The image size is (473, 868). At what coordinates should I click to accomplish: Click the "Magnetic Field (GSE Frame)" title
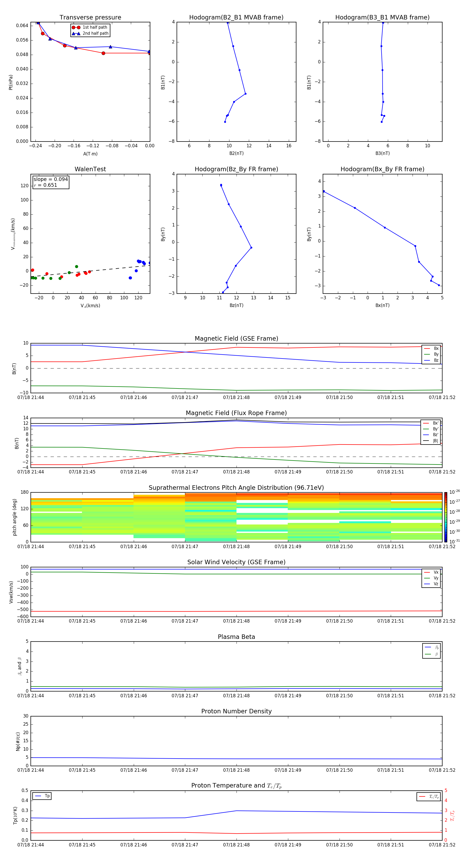pos(236,339)
